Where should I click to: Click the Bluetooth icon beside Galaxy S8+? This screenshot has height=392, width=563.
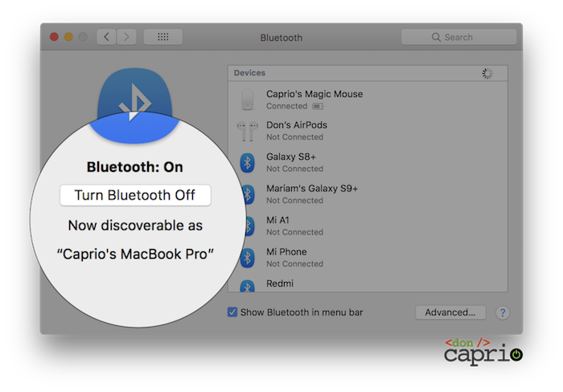[x=248, y=163]
